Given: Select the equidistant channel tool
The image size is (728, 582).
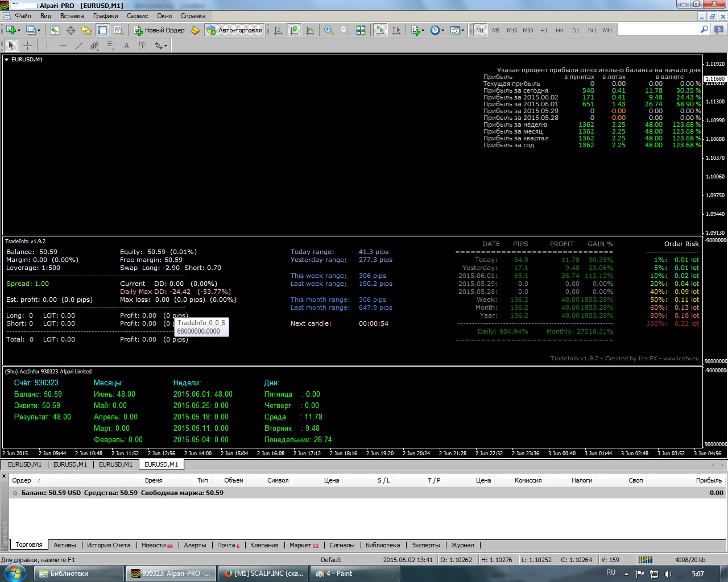Looking at the screenshot, I should 94,45.
